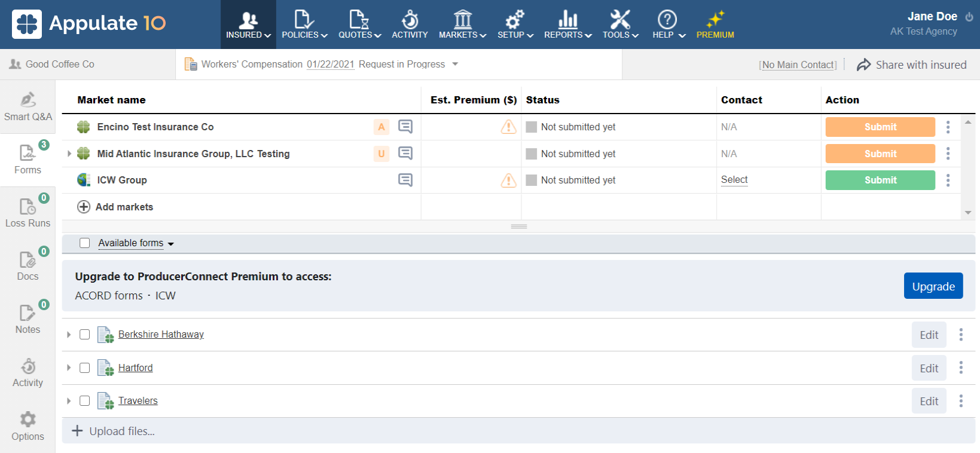Open the more options menu for Encino row
980x453 pixels.
pyautogui.click(x=948, y=127)
